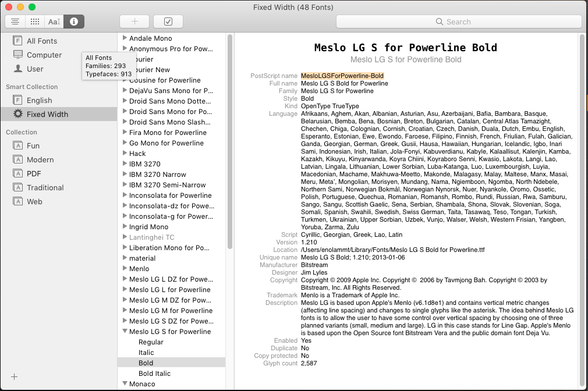Select the User sidebar icon
Image resolution: width=588 pixels, height=391 pixels.
17,69
